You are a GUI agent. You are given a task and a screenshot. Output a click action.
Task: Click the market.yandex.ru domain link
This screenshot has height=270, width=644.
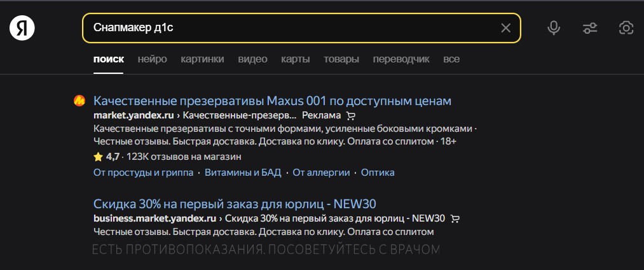134,116
